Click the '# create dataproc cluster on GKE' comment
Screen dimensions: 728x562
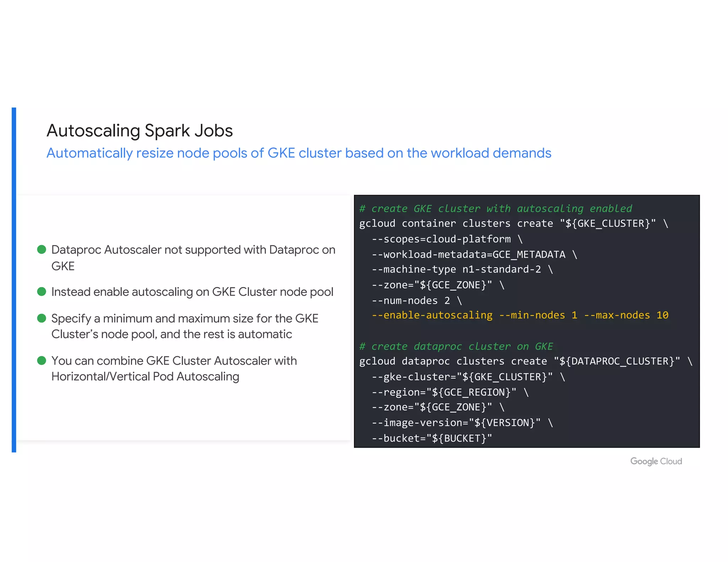pyautogui.click(x=456, y=346)
